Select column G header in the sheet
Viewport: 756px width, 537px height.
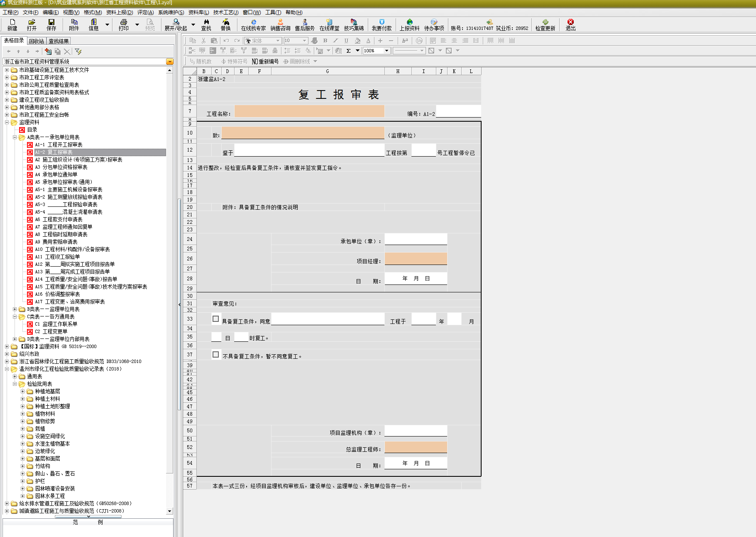(x=328, y=71)
